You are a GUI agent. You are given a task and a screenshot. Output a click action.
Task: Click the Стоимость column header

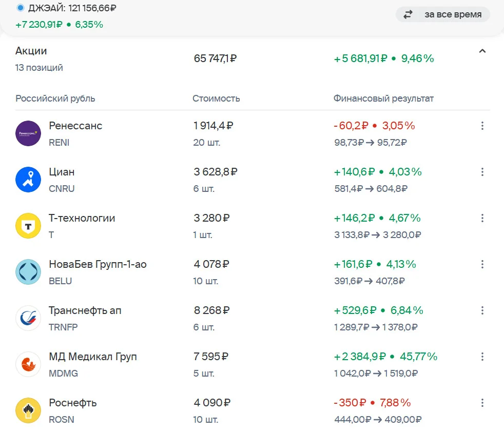tap(216, 99)
